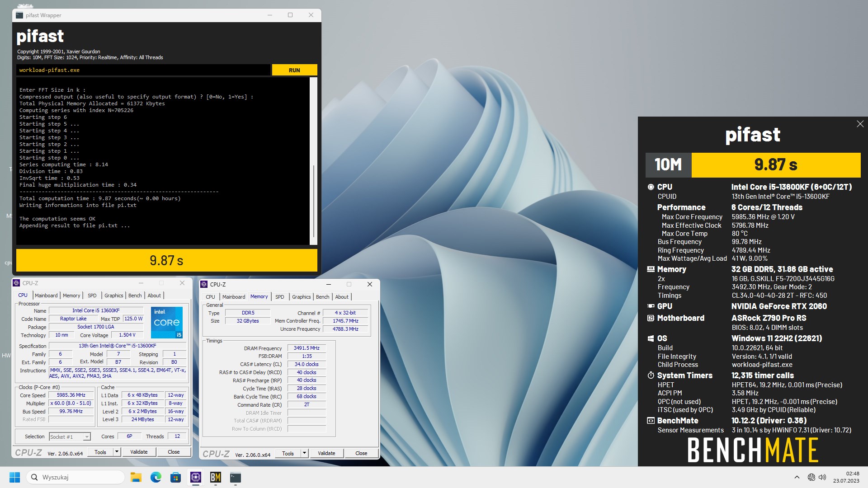Show hidden tray icons chevron
Screen dimensions: 868x488
[797, 477]
